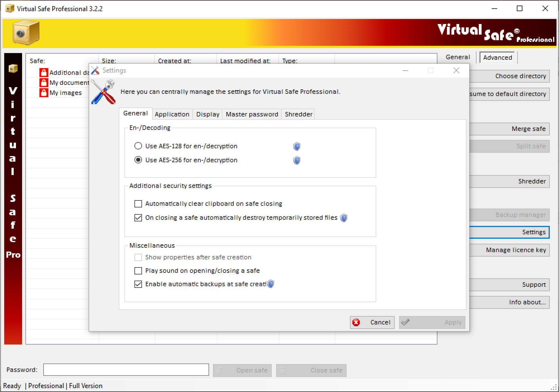Click the Size column header
Screen dimensions: 559x392
127,59
